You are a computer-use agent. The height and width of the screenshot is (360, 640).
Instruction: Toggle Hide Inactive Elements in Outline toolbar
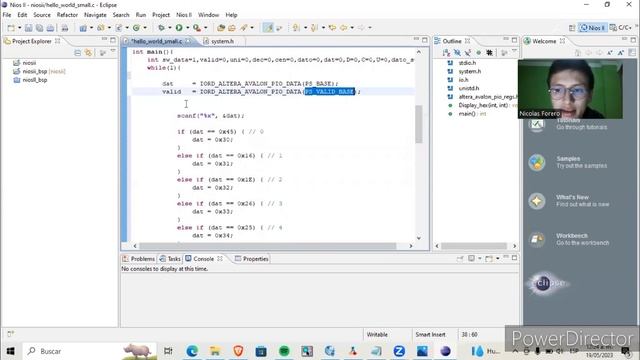pos(489,53)
